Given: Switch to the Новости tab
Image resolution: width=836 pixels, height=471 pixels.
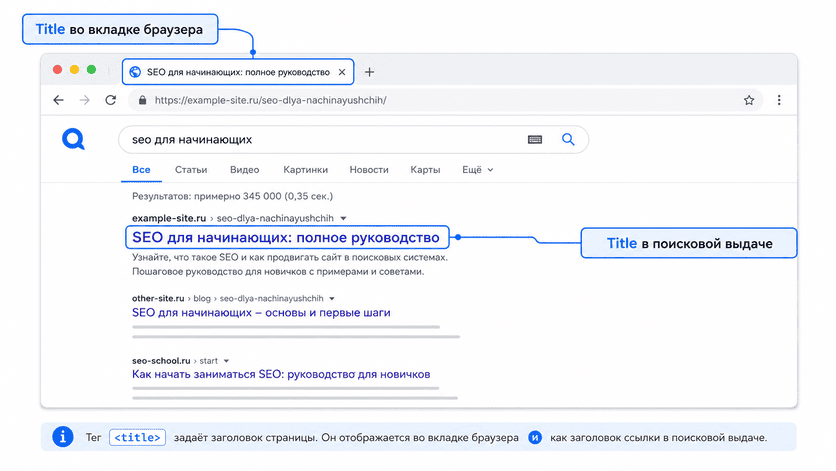Looking at the screenshot, I should [369, 170].
